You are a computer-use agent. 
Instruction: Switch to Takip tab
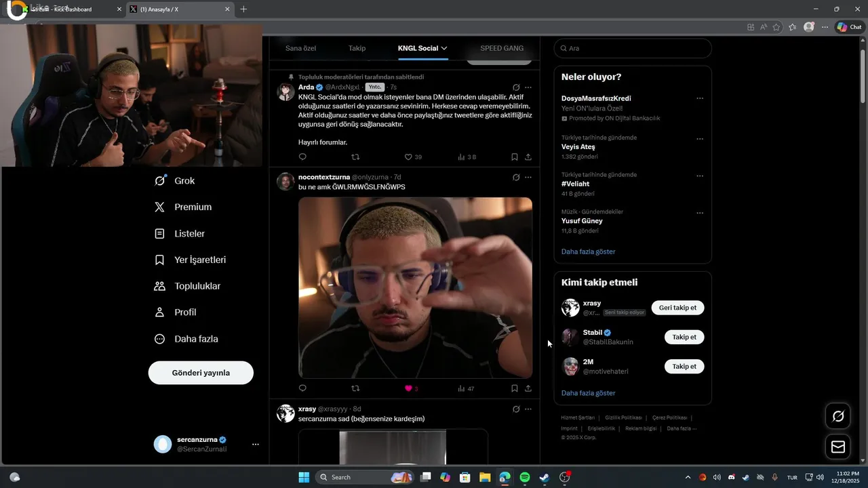[x=357, y=48]
